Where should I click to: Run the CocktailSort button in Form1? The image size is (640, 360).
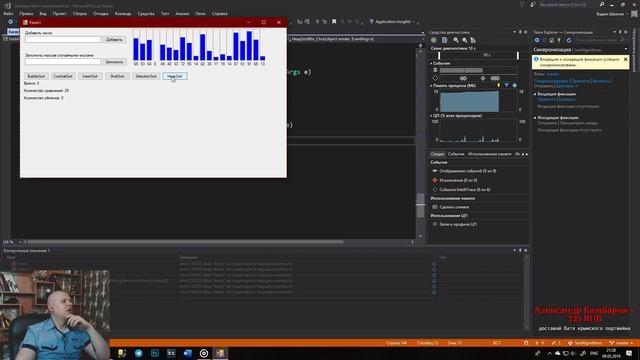[63, 76]
